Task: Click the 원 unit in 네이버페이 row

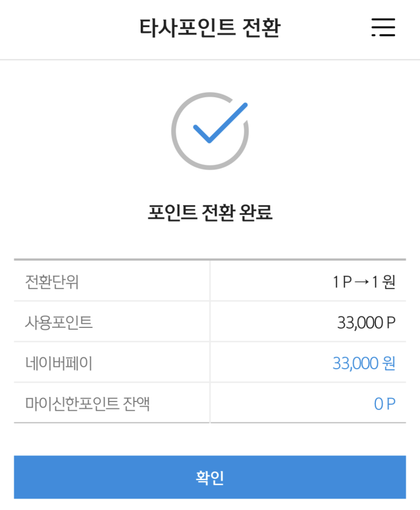Action: pyautogui.click(x=389, y=363)
